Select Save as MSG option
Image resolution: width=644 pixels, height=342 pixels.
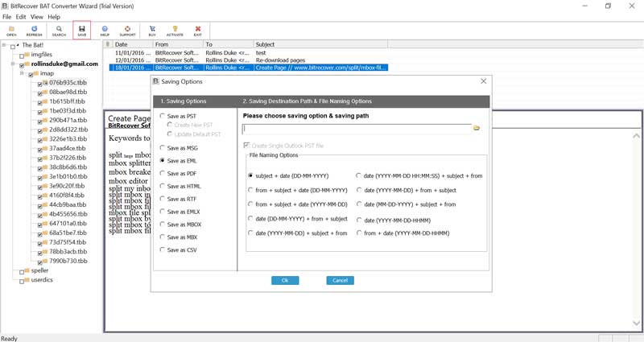pos(179,148)
